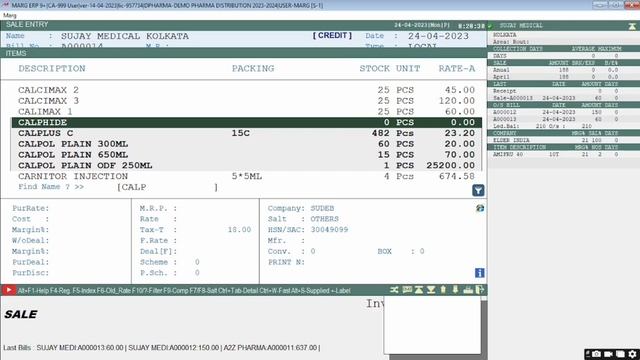This screenshot has width=640, height=360.
Task: Click the Tax-T value 18.00
Action: pos(239,230)
